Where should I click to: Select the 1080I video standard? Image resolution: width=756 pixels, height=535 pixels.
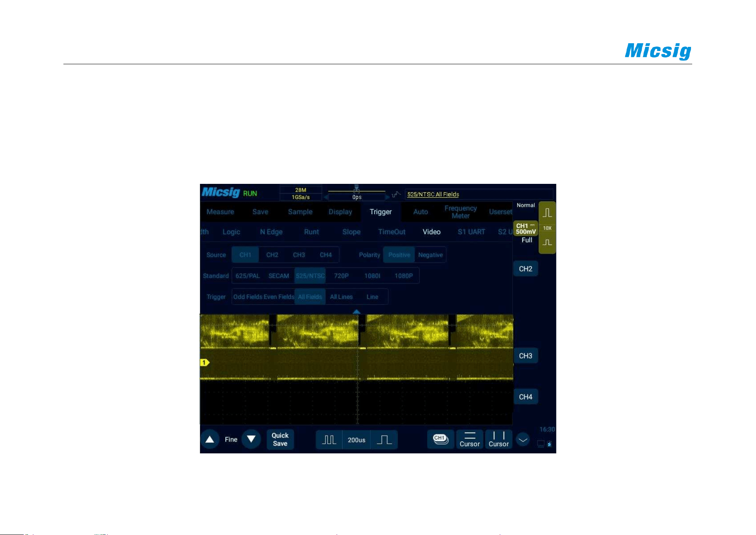[x=372, y=276]
